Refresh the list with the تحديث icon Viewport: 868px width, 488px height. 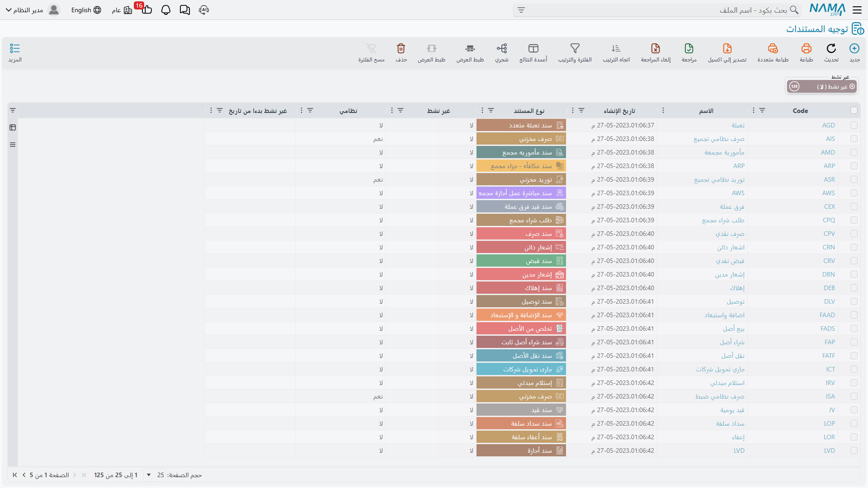click(831, 49)
